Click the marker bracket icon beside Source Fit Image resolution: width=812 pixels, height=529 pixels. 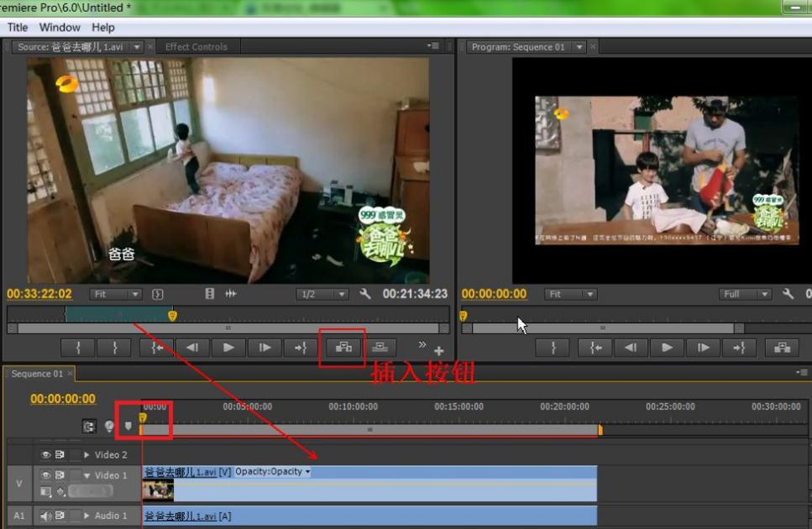[x=157, y=295]
